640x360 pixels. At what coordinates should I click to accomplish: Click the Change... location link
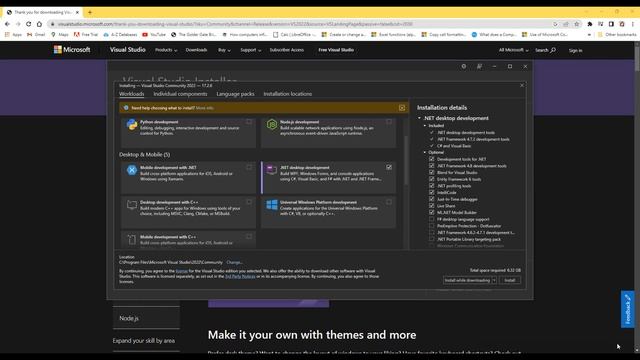tap(234, 262)
